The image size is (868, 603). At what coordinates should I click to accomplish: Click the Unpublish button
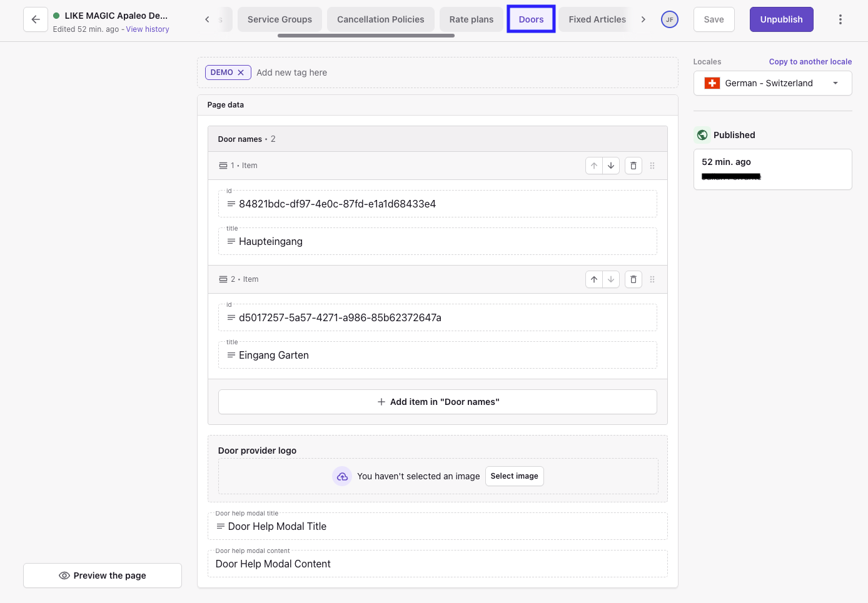(781, 19)
